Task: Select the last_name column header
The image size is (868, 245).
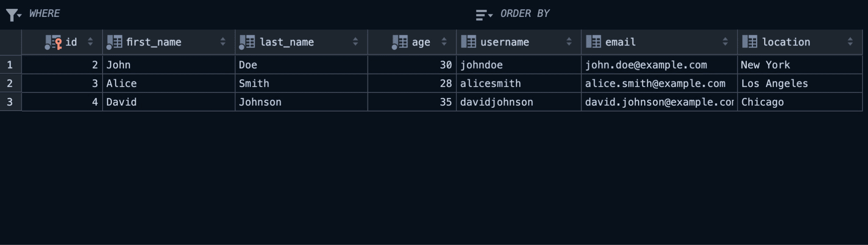Action: coord(287,42)
